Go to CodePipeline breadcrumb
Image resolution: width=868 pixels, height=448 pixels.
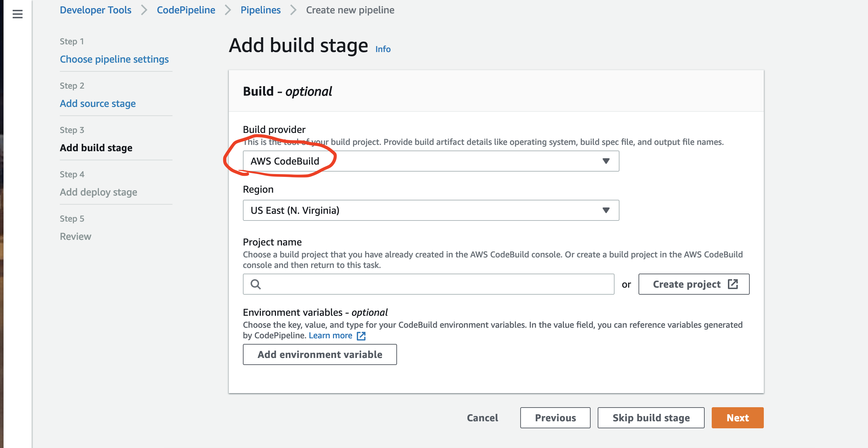(186, 10)
